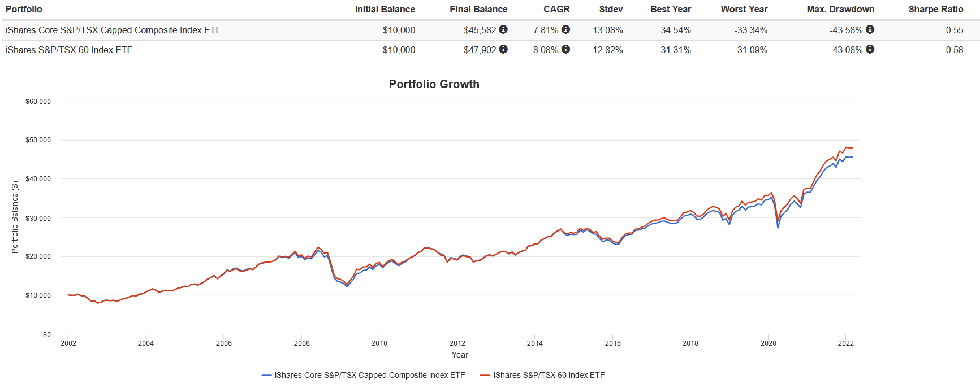Show info for -43.08% max drawdown
The height and width of the screenshot is (388, 980).
[870, 49]
